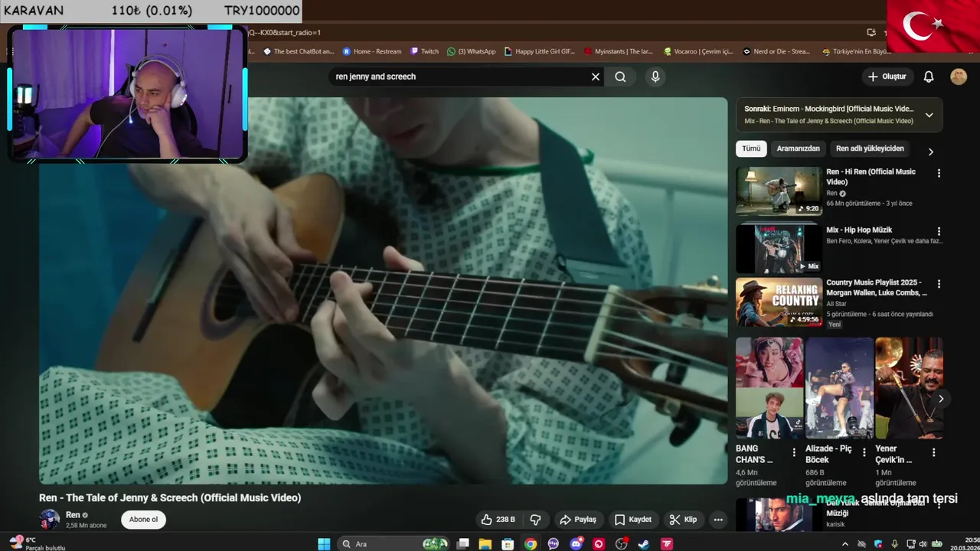Viewport: 980px width, 551px height.
Task: Open Steam from the taskbar
Action: click(x=644, y=544)
